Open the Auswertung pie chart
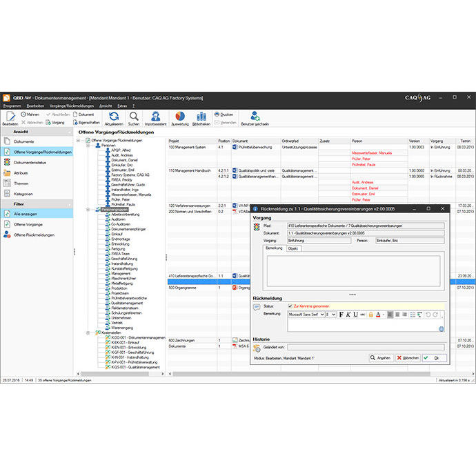The height and width of the screenshot is (476, 476). 180,119
